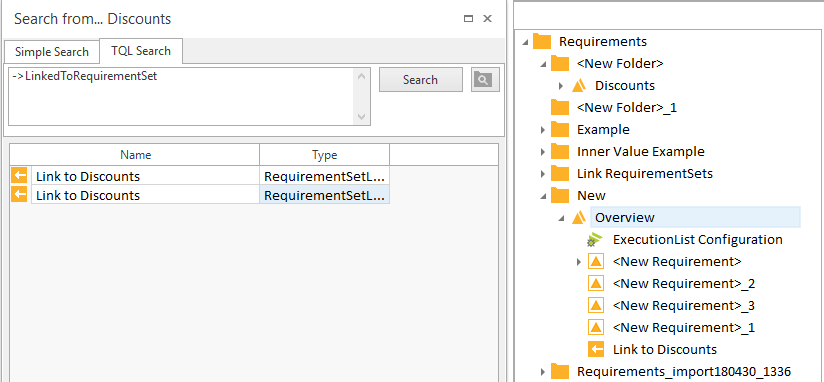Click the search-in-folder icon beside Search
The width and height of the screenshot is (824, 382).
click(x=485, y=80)
